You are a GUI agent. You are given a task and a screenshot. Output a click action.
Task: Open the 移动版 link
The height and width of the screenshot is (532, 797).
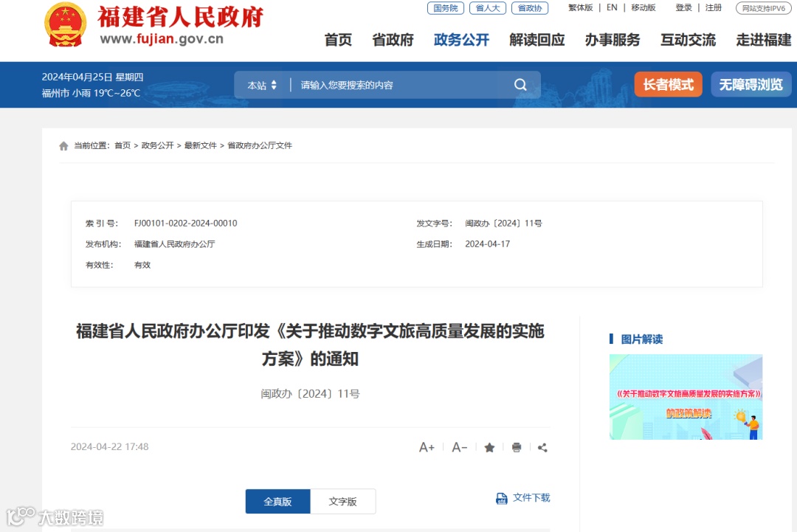(644, 7)
